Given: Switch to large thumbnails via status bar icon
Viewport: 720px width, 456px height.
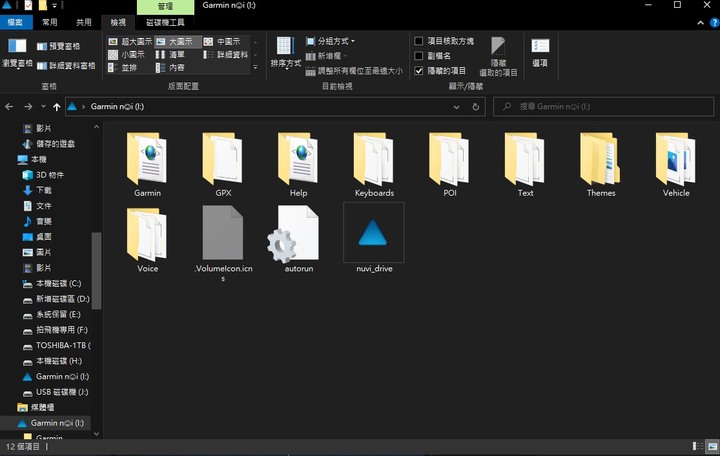Looking at the screenshot, I should (713, 446).
